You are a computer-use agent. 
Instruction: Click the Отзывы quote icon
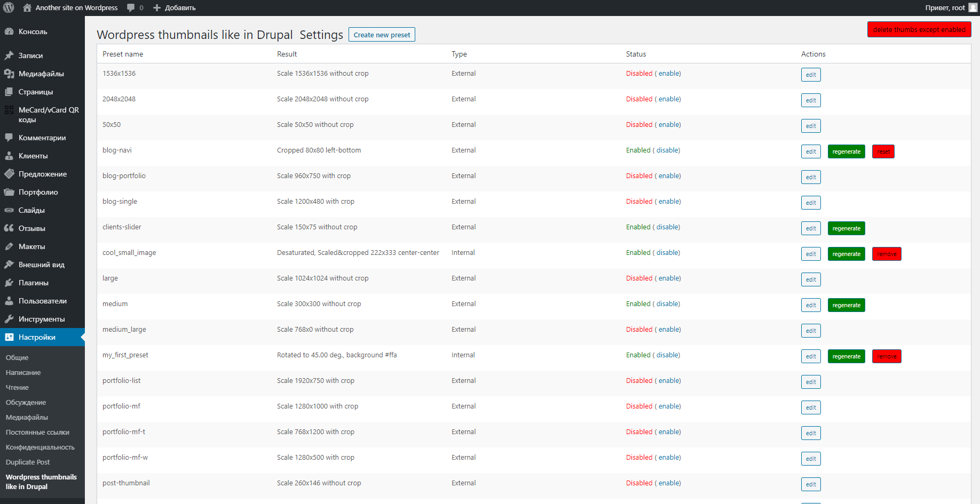point(9,228)
